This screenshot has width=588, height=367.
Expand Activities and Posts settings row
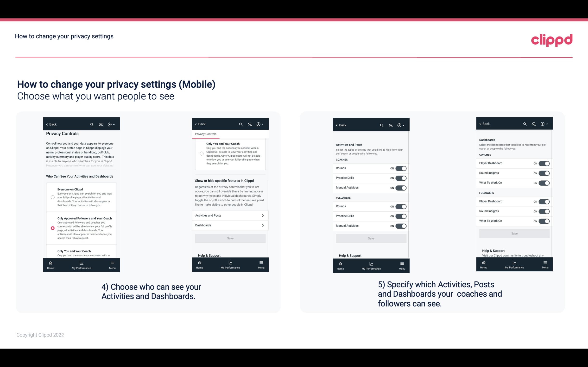(230, 215)
